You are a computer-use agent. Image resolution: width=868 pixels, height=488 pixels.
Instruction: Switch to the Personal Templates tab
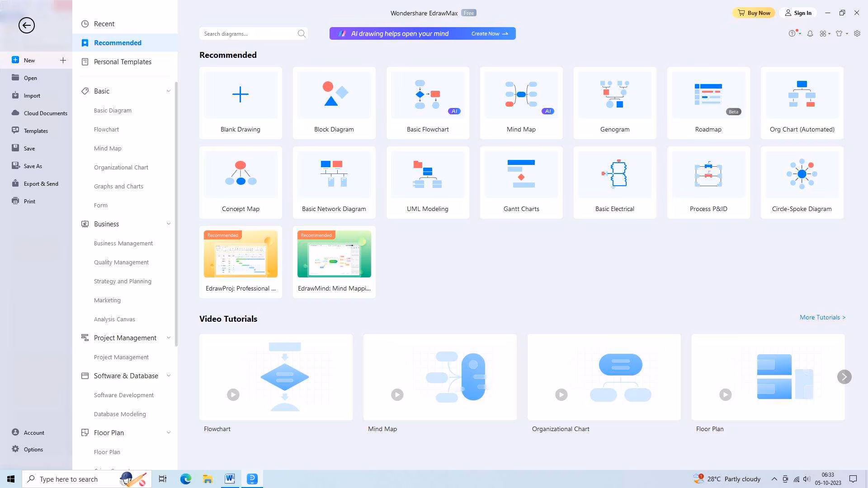[122, 62]
